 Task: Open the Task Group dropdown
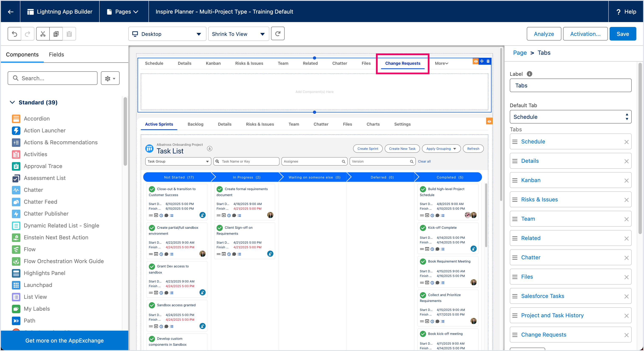click(178, 161)
